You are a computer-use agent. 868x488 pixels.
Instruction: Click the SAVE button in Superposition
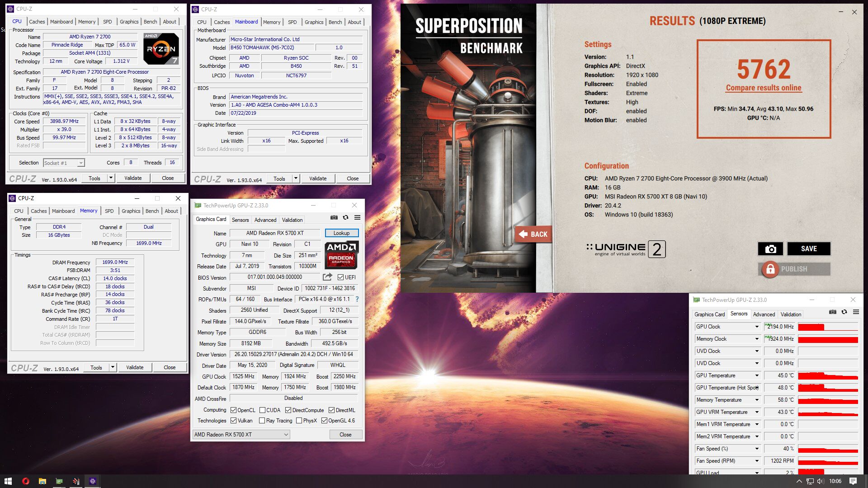tap(809, 249)
